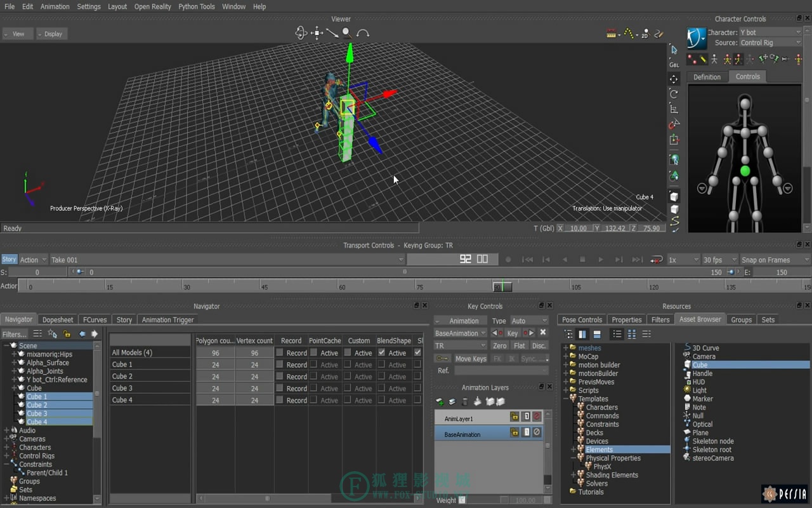Open the Python Tools menu
This screenshot has width=812, height=508.
tap(197, 6)
